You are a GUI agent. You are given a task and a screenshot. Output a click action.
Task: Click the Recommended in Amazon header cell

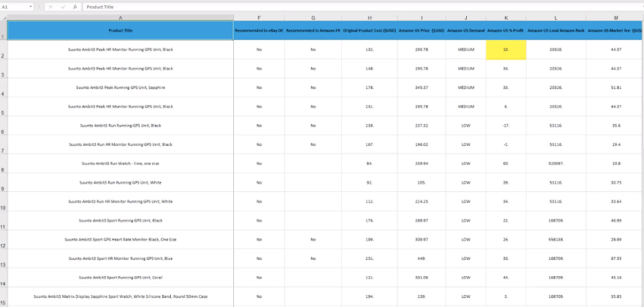[313, 30]
